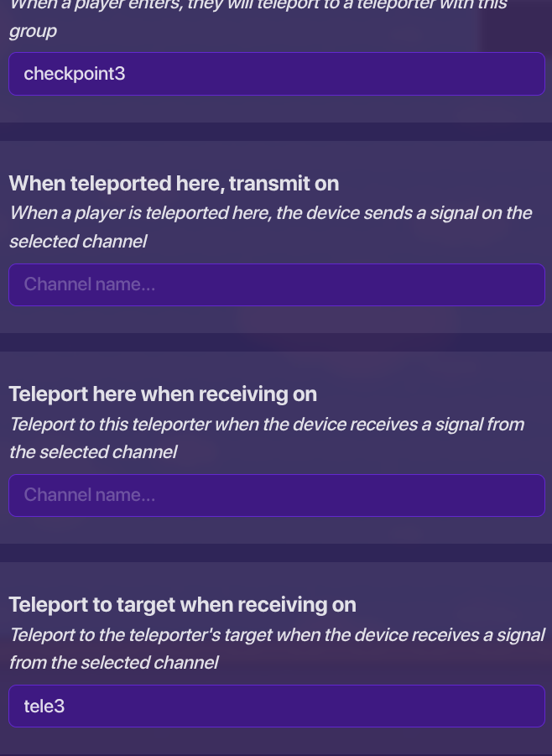Click the "tele3" text value
This screenshot has height=756, width=552.
[x=44, y=706]
